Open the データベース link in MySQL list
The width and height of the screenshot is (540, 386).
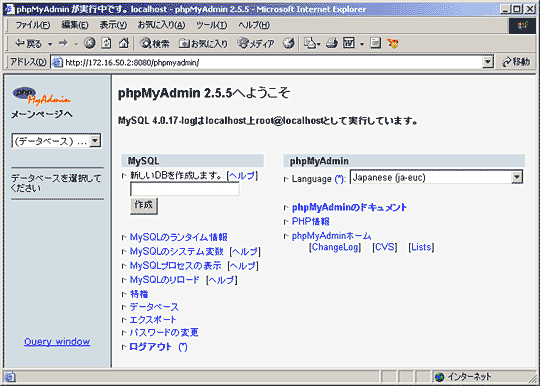154,307
